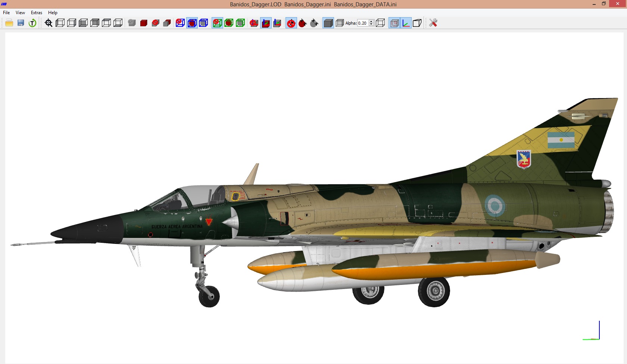Viewport: 627px width, 364px height.
Task: Open a file with the folder icon
Action: (9, 23)
